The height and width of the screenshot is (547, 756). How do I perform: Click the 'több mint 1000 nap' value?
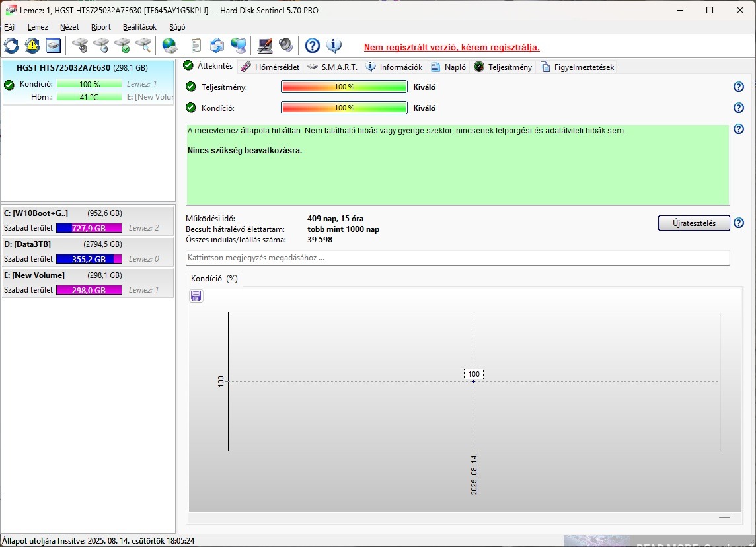coord(343,229)
